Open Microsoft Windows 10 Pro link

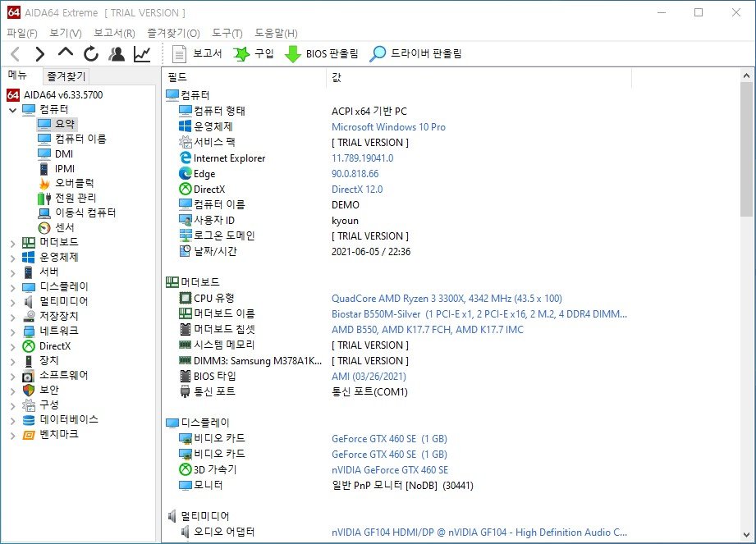pos(388,126)
